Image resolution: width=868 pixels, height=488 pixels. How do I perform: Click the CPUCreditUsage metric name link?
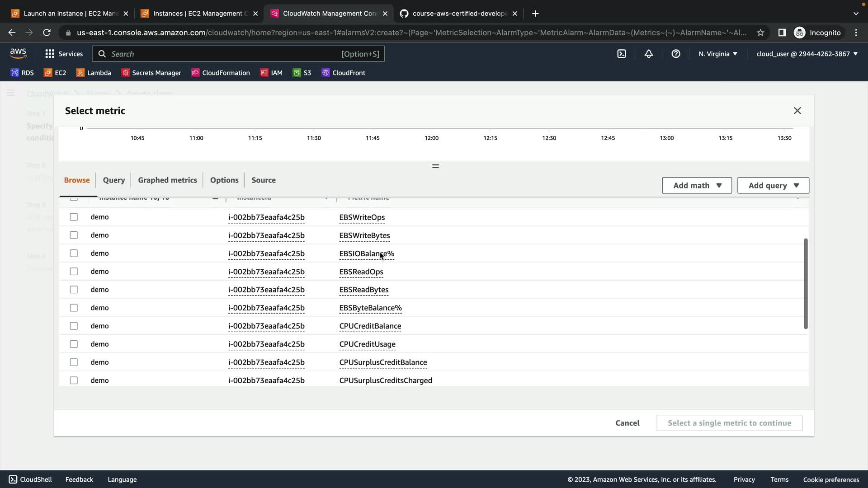click(367, 344)
